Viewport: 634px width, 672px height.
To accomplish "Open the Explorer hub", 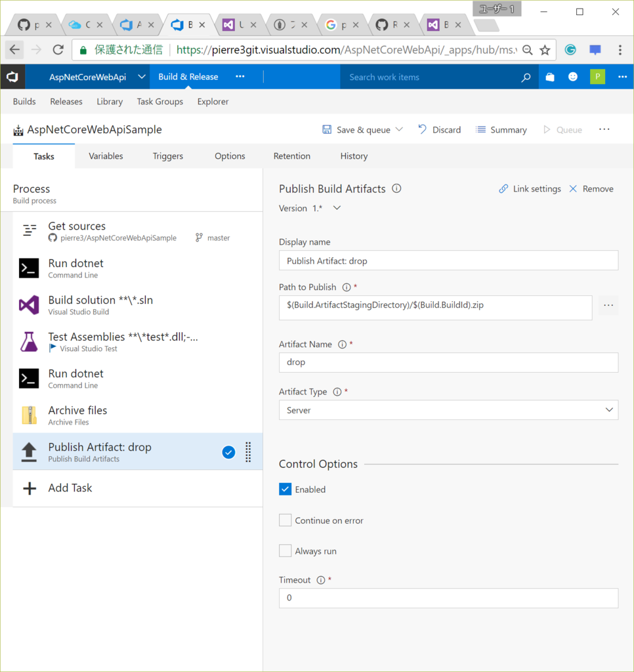I will pos(213,102).
